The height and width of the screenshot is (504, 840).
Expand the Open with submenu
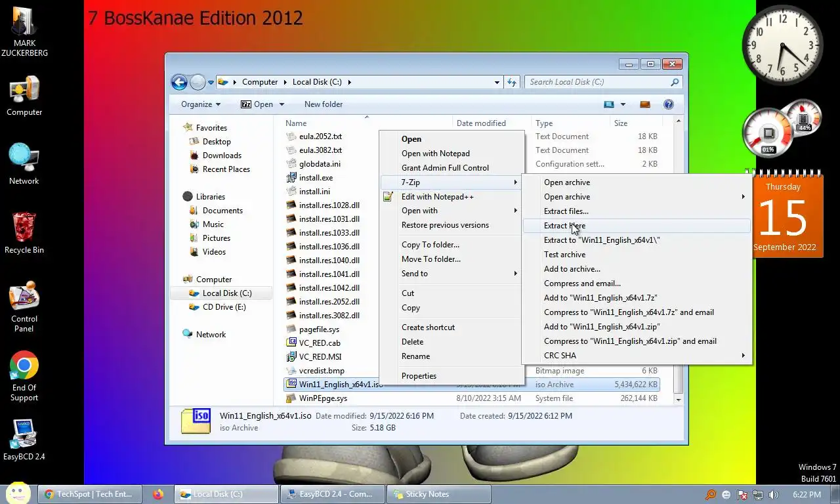(x=453, y=211)
